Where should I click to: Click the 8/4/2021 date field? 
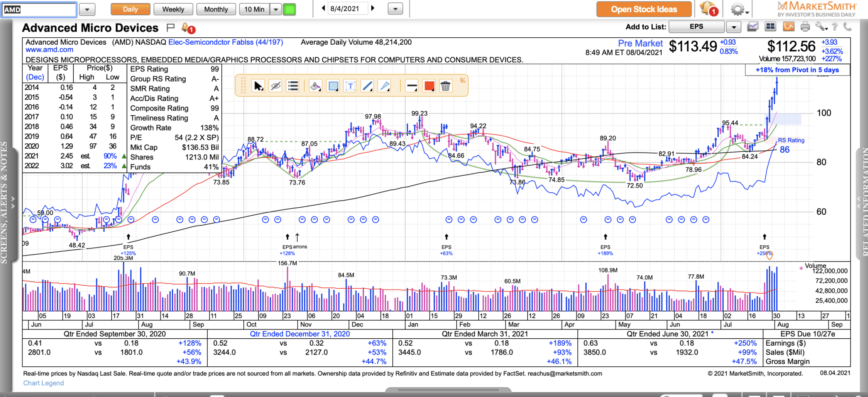click(x=348, y=8)
